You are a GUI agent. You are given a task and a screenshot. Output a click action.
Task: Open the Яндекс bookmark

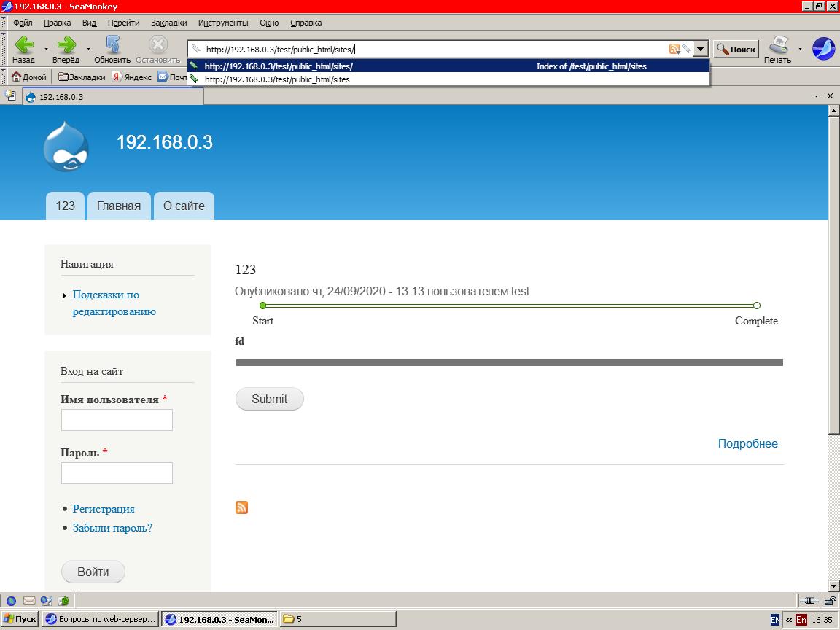(132, 77)
